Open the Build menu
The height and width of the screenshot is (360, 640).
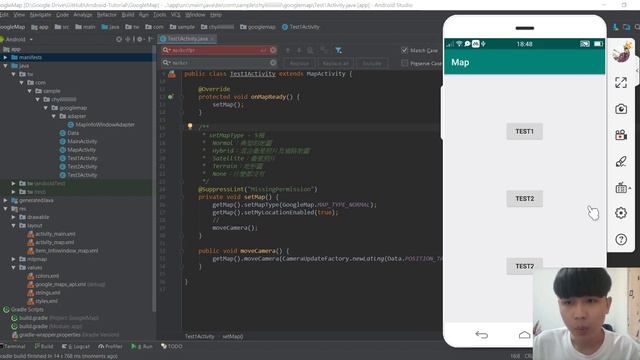(128, 15)
